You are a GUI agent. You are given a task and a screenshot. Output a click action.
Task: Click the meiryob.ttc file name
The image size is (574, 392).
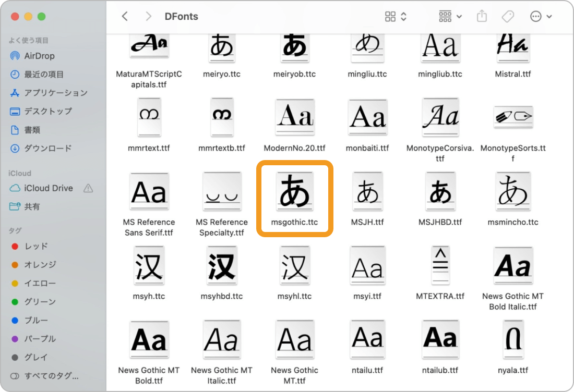pos(295,74)
